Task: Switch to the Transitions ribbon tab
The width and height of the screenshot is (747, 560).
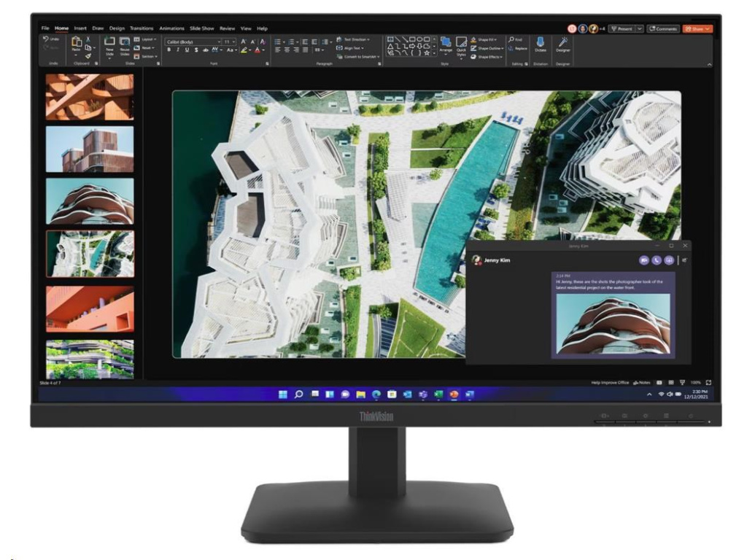Action: 142,28
